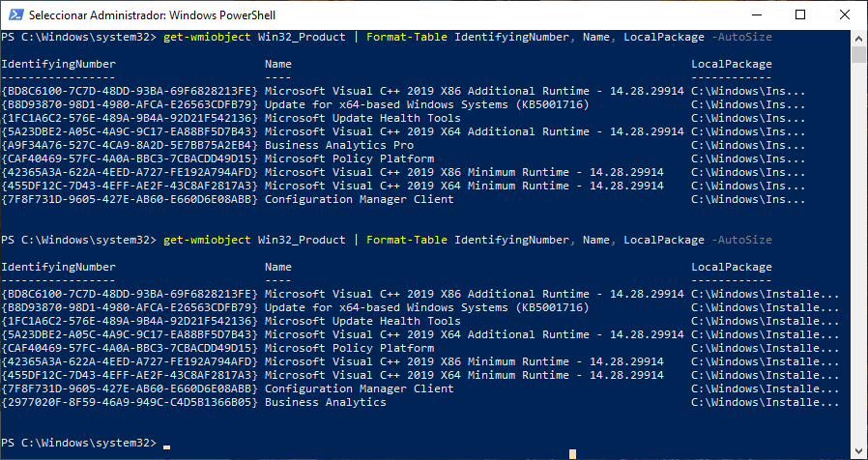Click the first 'LocalPackage' column header

click(732, 64)
